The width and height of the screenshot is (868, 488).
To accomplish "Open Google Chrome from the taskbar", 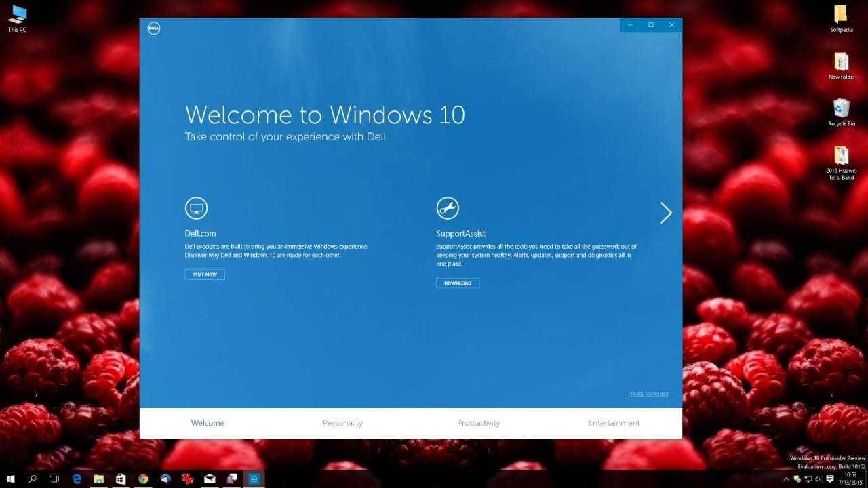I will tap(143, 479).
